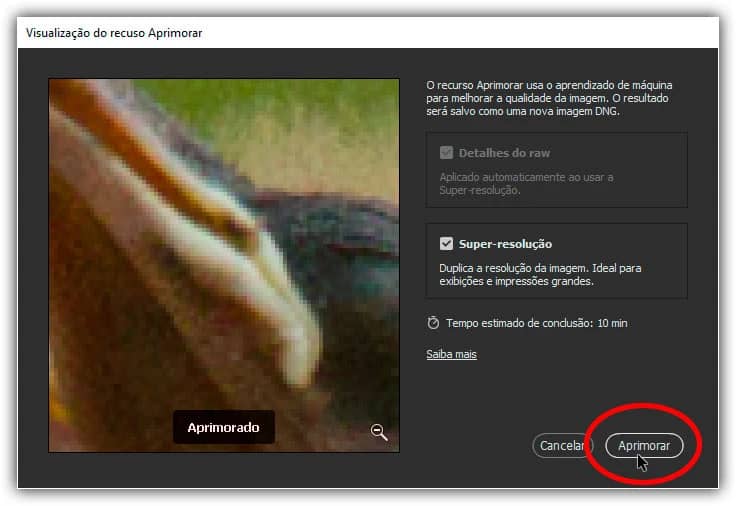Click the Cancelar button
Image resolution: width=736 pixels, height=506 pixels.
[562, 445]
